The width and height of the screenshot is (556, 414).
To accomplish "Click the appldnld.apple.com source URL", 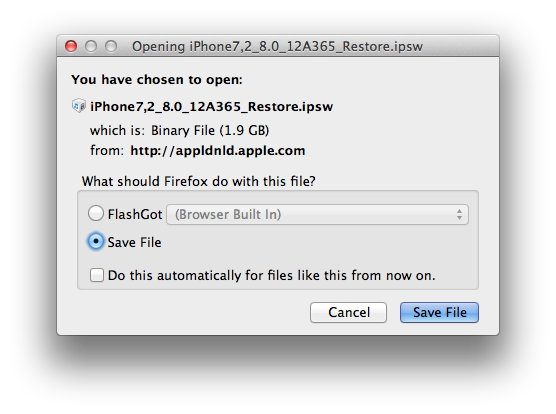I will [x=218, y=151].
